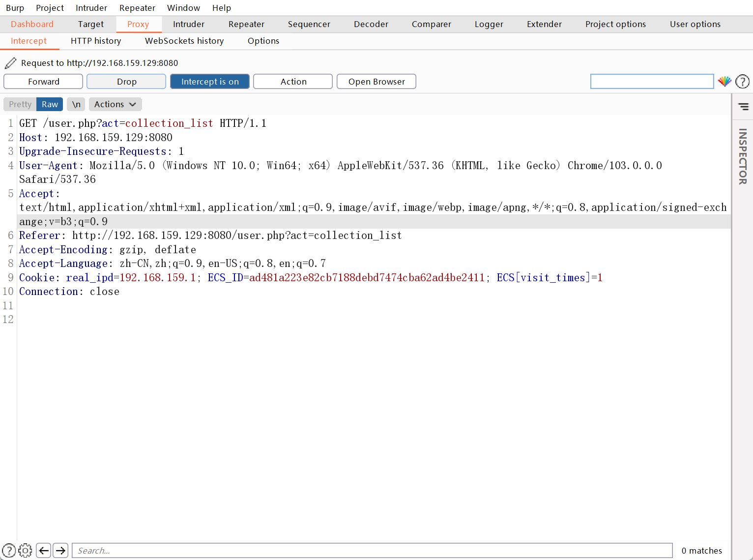Go to previous search match arrow

(x=44, y=551)
